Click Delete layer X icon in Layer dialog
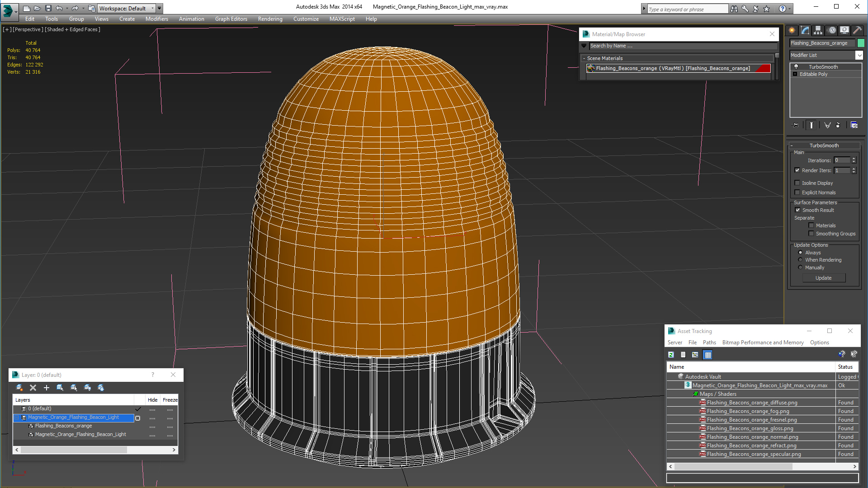 point(33,388)
